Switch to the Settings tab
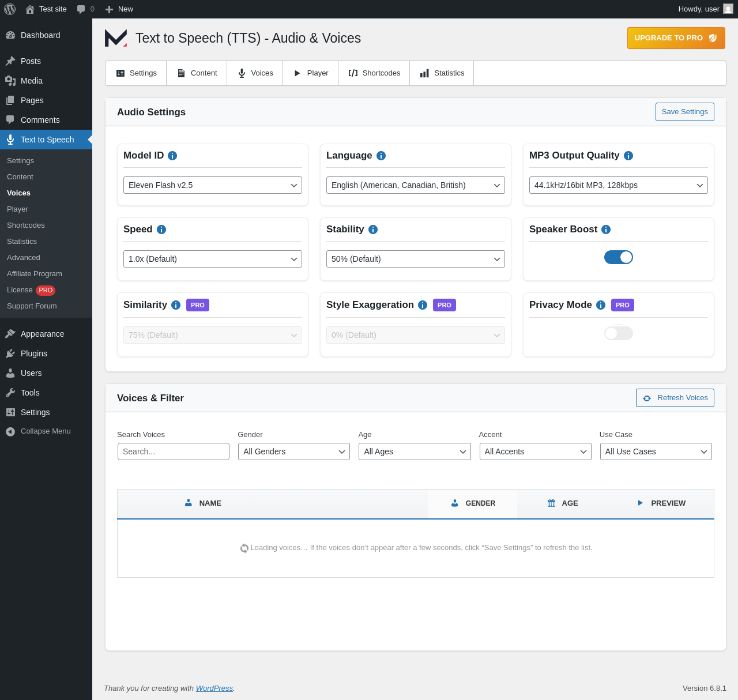Image resolution: width=738 pixels, height=700 pixels. pos(136,73)
